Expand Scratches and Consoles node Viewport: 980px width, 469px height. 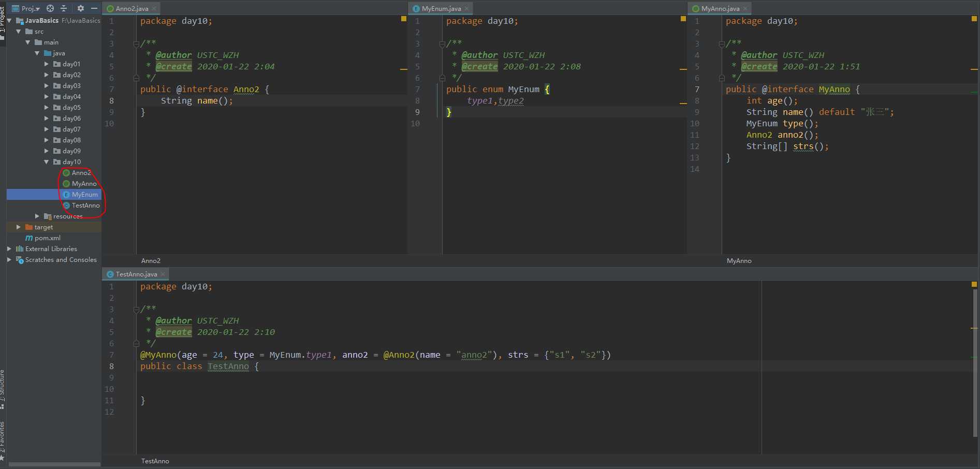[x=9, y=259]
